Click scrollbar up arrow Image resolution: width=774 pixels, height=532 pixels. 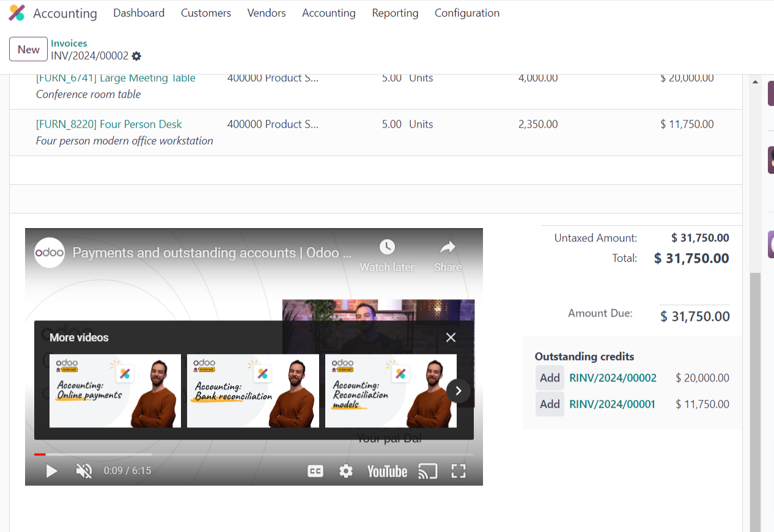[755, 82]
